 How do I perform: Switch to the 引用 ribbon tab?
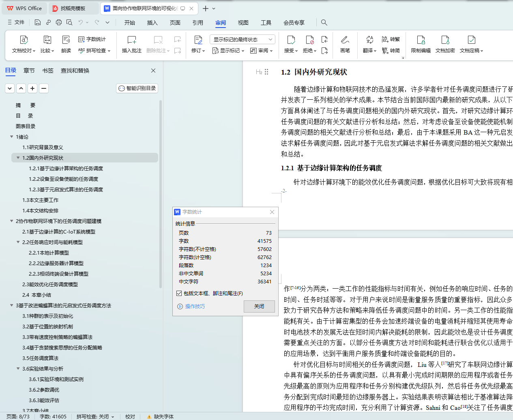(x=198, y=23)
